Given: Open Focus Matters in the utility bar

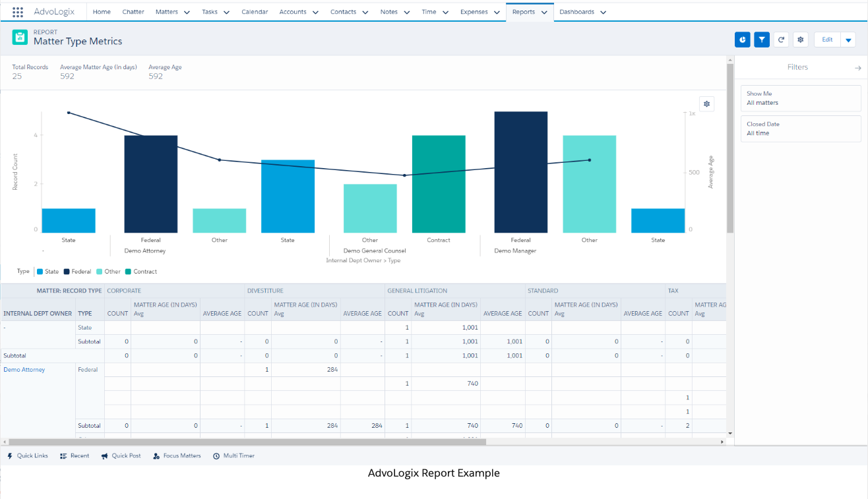Looking at the screenshot, I should point(176,455).
